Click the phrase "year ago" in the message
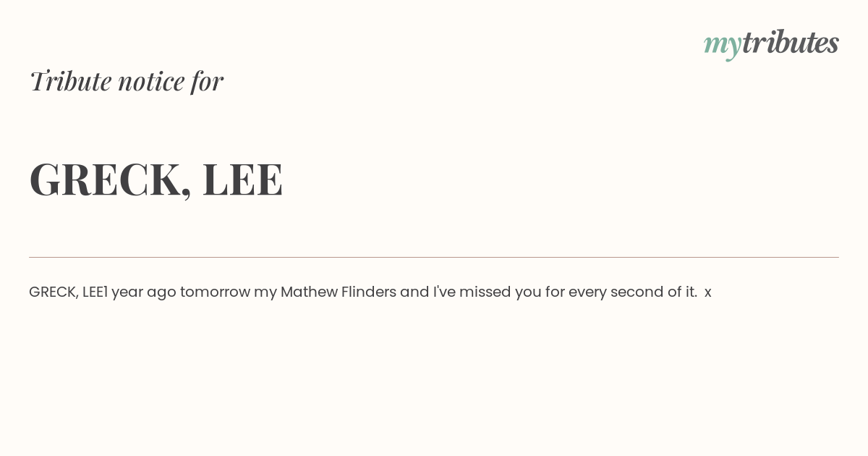This screenshot has height=456, width=868. 144,293
